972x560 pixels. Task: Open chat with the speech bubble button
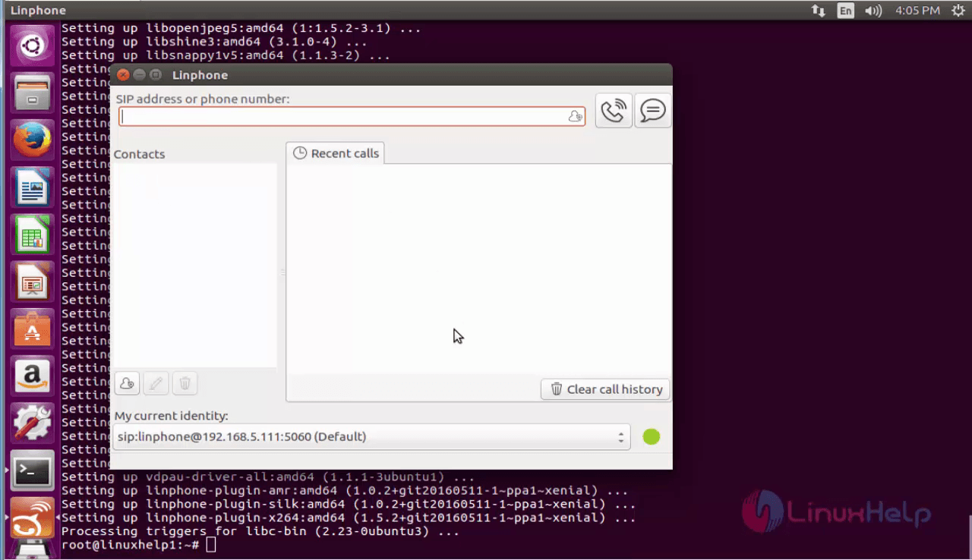click(x=652, y=111)
